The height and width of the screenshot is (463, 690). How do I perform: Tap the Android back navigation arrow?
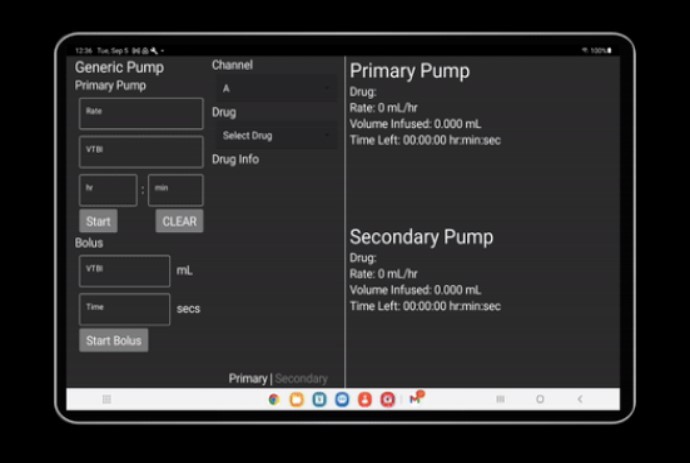coord(580,399)
